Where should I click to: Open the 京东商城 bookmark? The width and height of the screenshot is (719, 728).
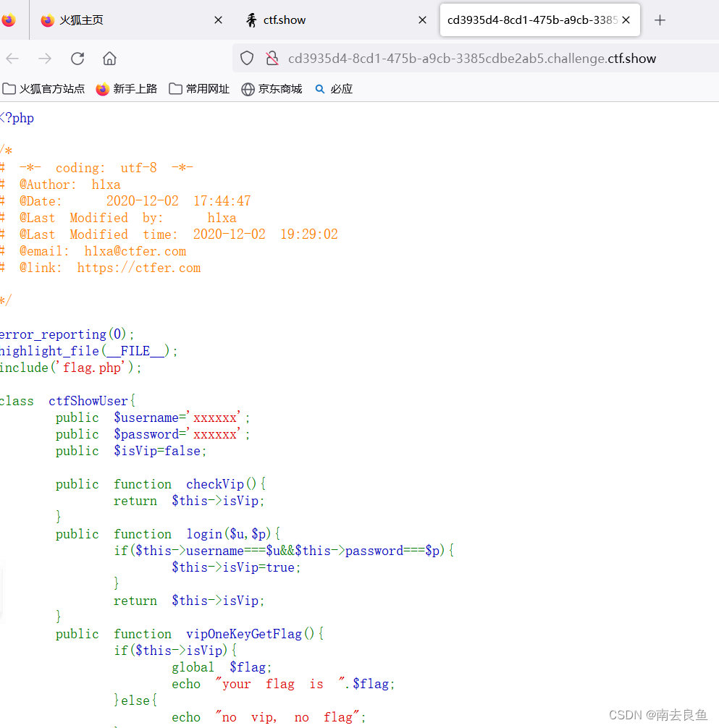(x=272, y=88)
